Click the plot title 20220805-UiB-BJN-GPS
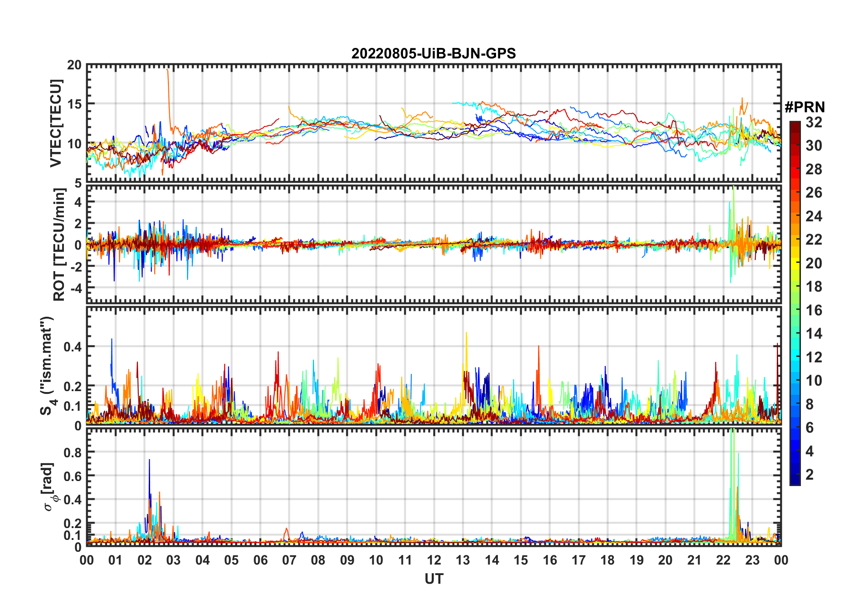Viewport: 868px width, 607px height. click(434, 54)
